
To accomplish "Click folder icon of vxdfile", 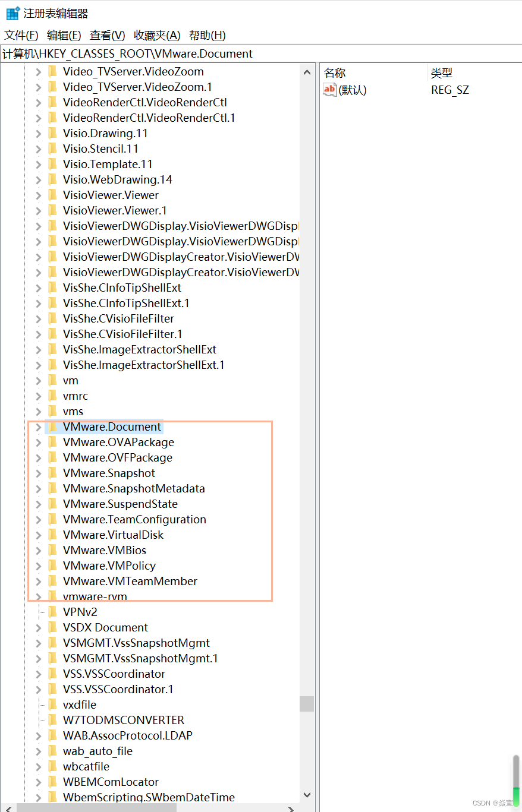I will 52,705.
